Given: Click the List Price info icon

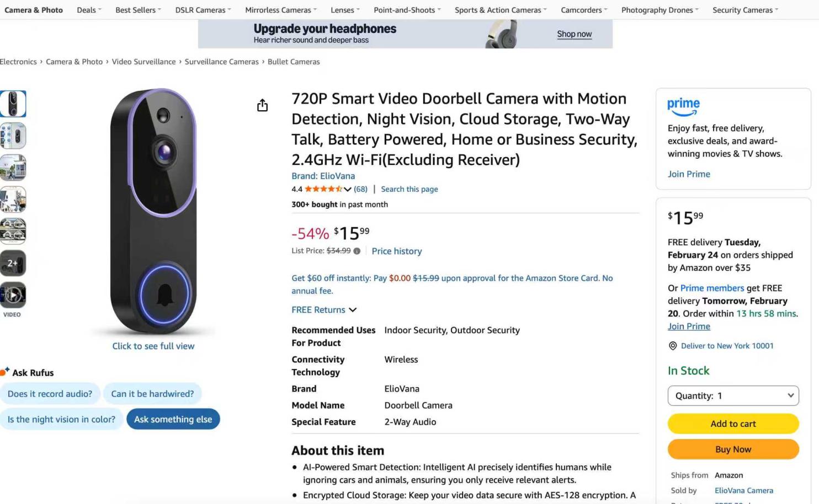Looking at the screenshot, I should [357, 251].
